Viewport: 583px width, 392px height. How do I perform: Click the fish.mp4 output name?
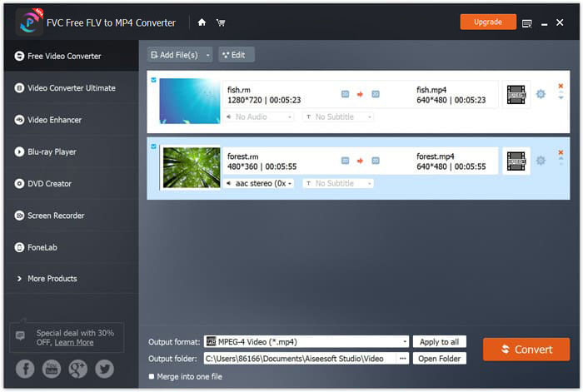point(431,90)
